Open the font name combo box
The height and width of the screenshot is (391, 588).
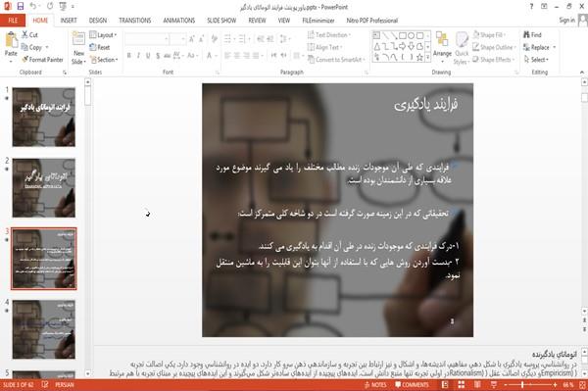pyautogui.click(x=146, y=39)
